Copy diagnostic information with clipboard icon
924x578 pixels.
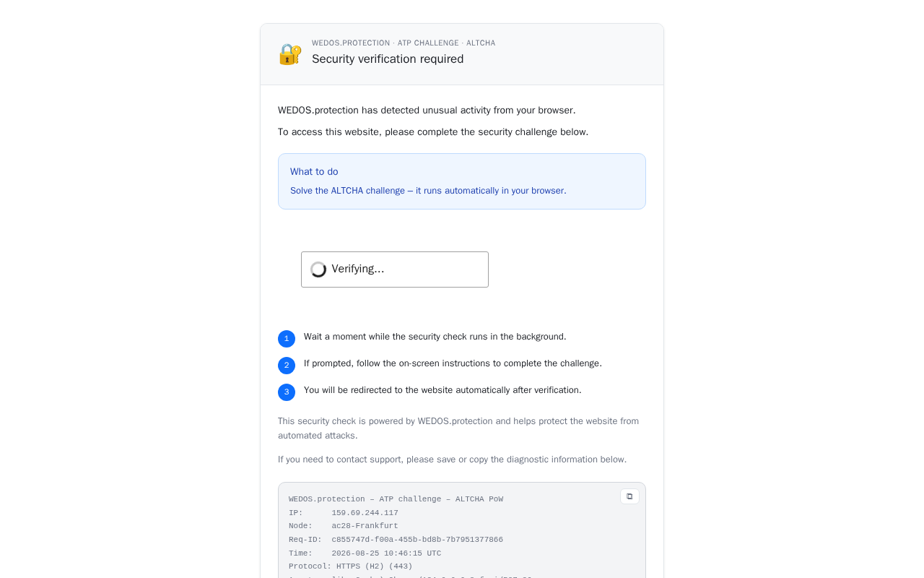(x=629, y=496)
